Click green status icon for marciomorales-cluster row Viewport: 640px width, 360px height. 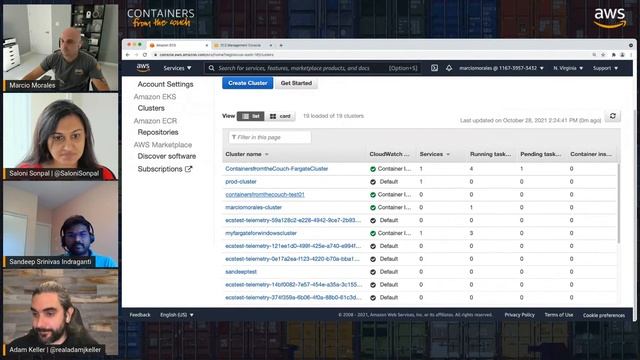pyautogui.click(x=373, y=208)
